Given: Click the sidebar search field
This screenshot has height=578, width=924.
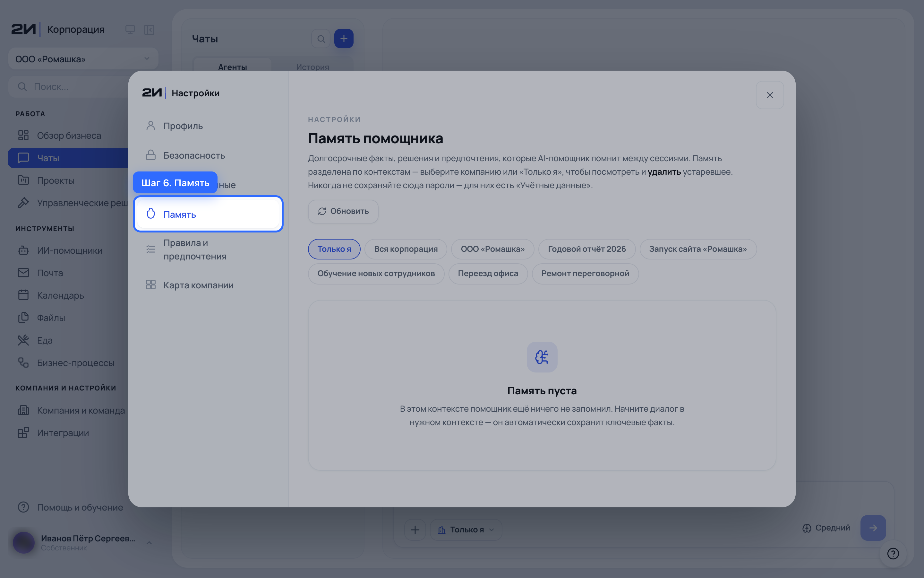Looking at the screenshot, I should (x=69, y=87).
